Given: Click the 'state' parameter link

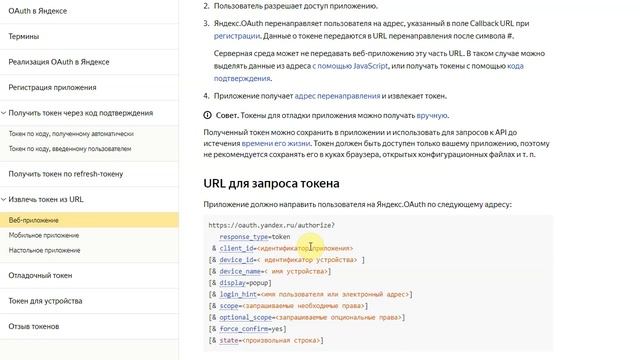Looking at the screenshot, I should pos(229,340).
